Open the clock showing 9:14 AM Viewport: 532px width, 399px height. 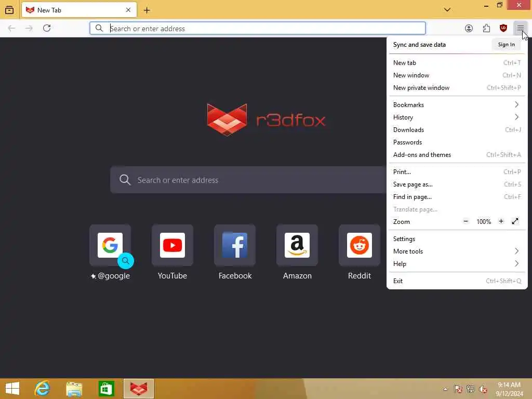[509, 389]
